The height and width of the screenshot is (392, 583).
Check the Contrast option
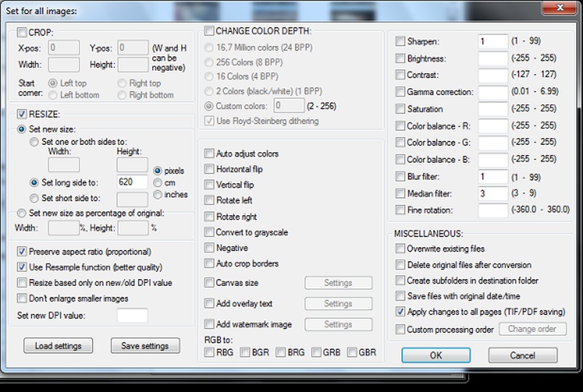401,75
